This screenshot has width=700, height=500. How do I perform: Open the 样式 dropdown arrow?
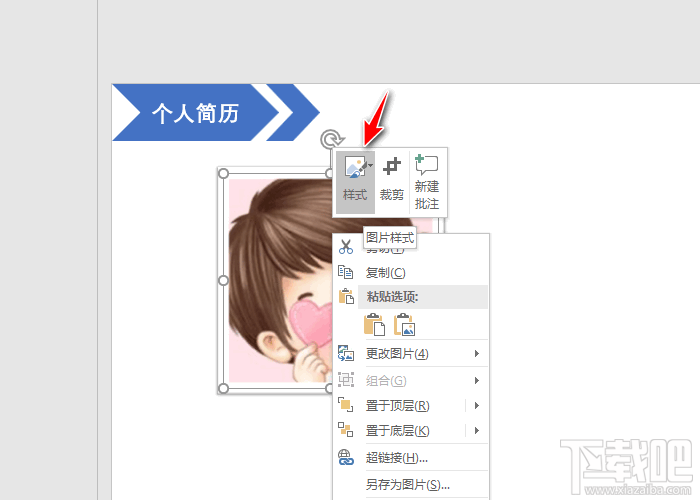371,166
